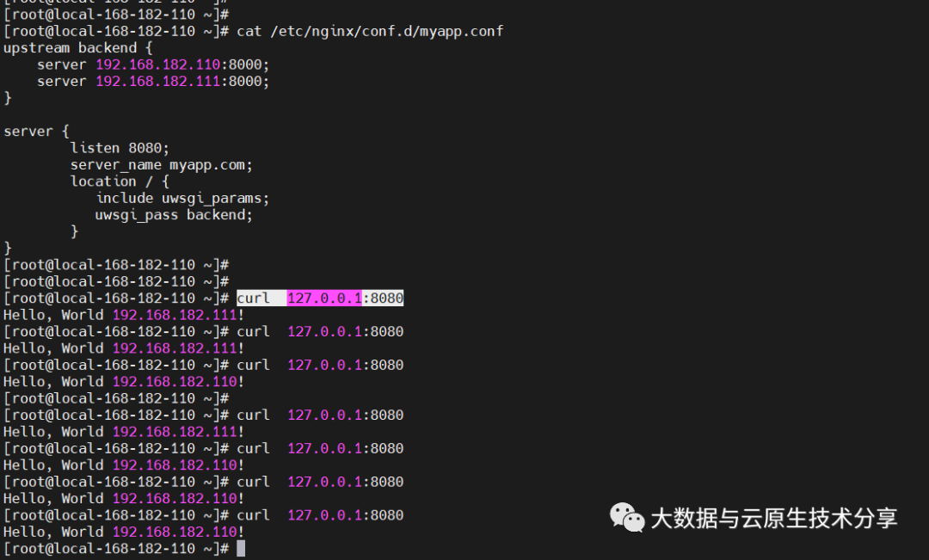The height and width of the screenshot is (560, 929).
Task: Click the blinking cursor at bottom prompt
Action: point(241,548)
